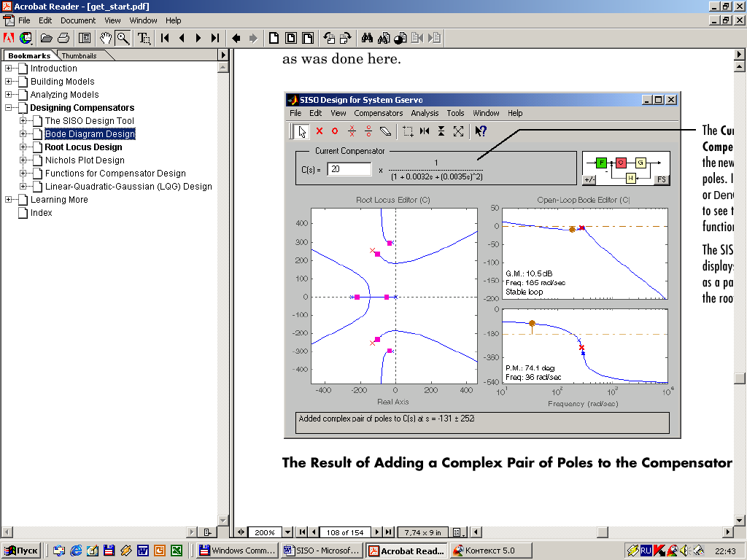Expand the Building Models bookmark
This screenshot has width=747, height=560.
pos(9,82)
